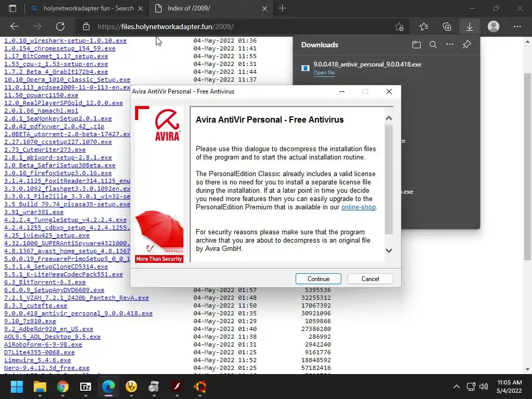Open 1.0.154_chromesetup_154_59.exe link
Screen dimensions: 532x399
(x=60, y=48)
